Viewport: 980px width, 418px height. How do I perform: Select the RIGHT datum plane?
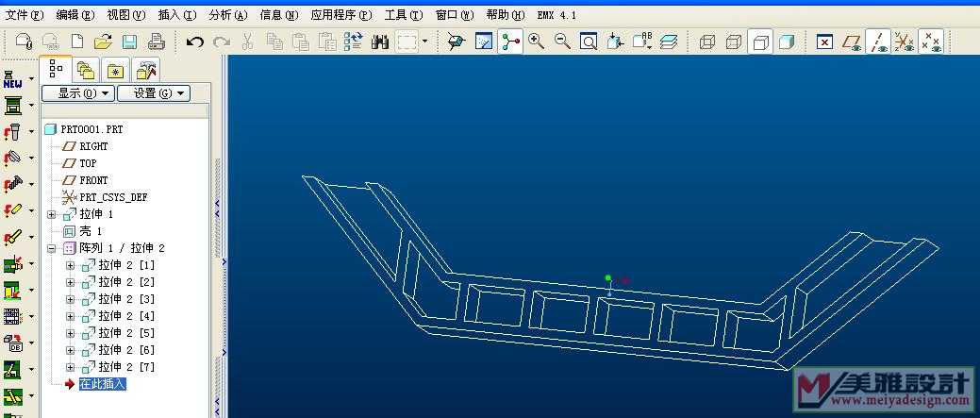pos(93,146)
